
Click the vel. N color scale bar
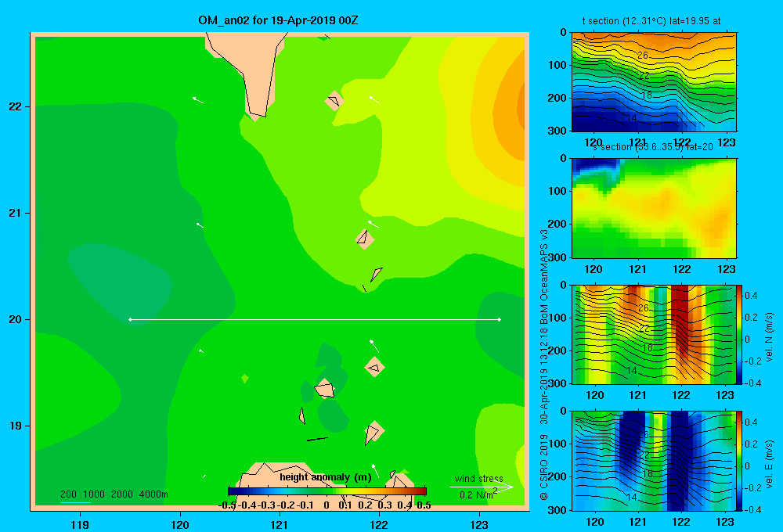[739, 334]
